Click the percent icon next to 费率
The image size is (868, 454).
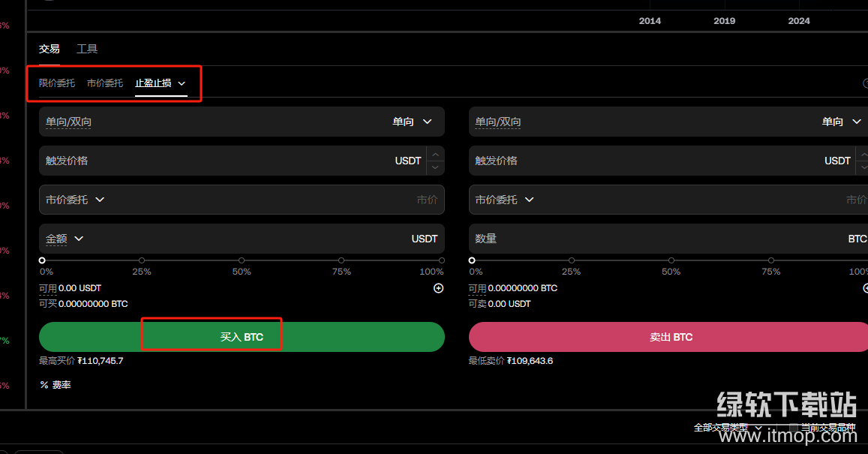(44, 385)
